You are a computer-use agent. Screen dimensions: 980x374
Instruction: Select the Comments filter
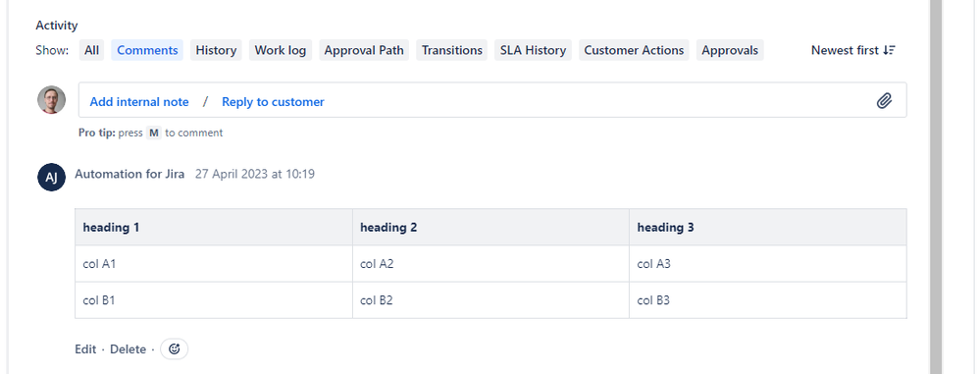pyautogui.click(x=147, y=50)
